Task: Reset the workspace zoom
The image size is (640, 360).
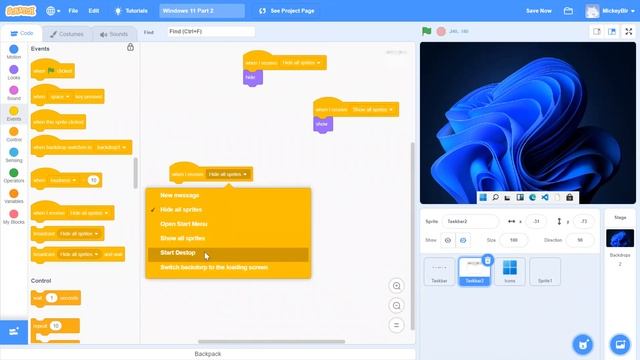Action: (x=396, y=325)
